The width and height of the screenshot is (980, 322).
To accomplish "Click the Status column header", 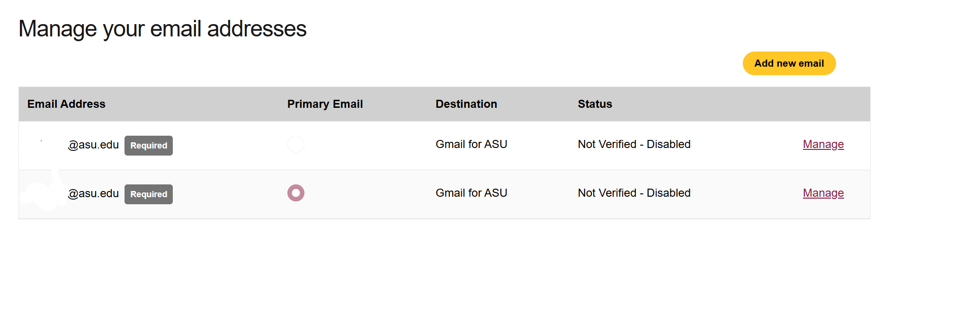I will point(595,104).
